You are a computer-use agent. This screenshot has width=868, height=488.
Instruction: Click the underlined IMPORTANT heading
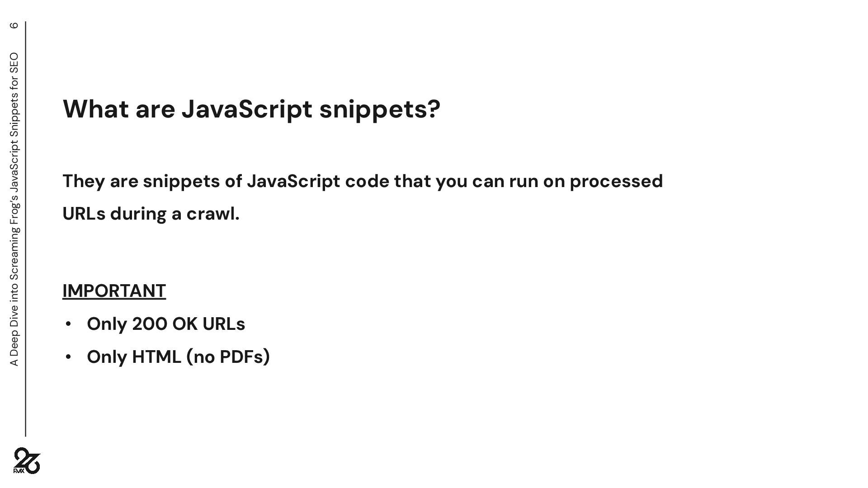point(114,291)
